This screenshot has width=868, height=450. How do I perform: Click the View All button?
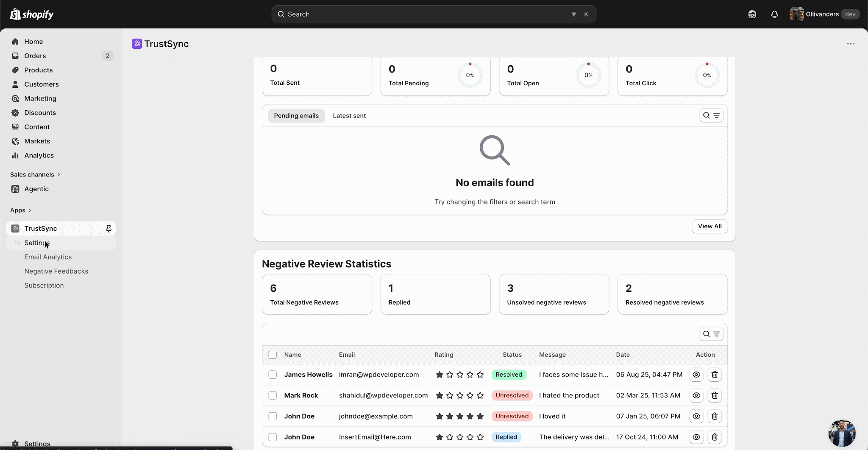click(x=710, y=226)
